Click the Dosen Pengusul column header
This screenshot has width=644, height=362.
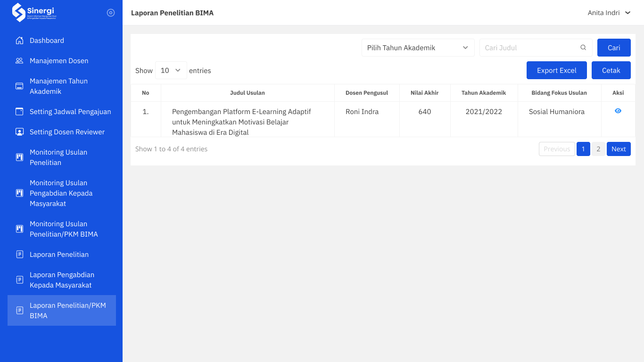click(x=367, y=93)
